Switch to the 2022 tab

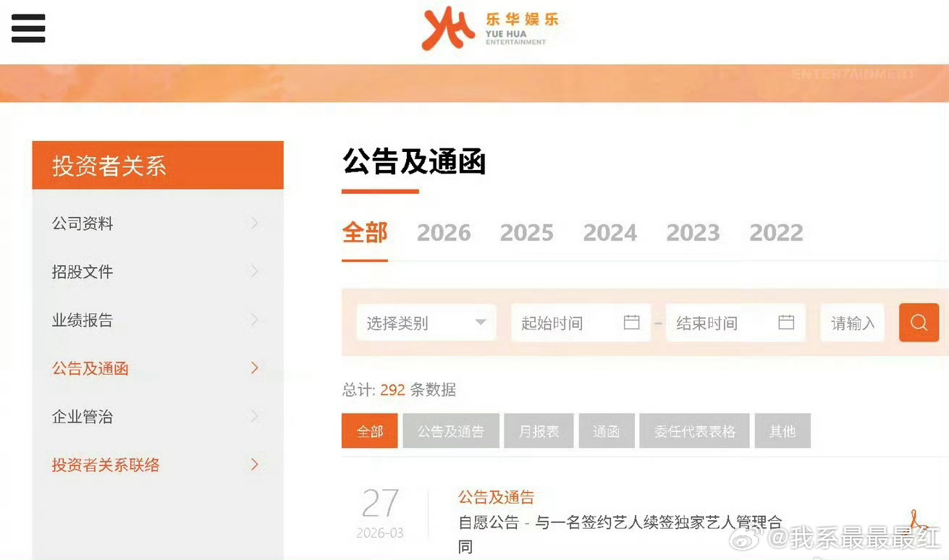point(775,232)
